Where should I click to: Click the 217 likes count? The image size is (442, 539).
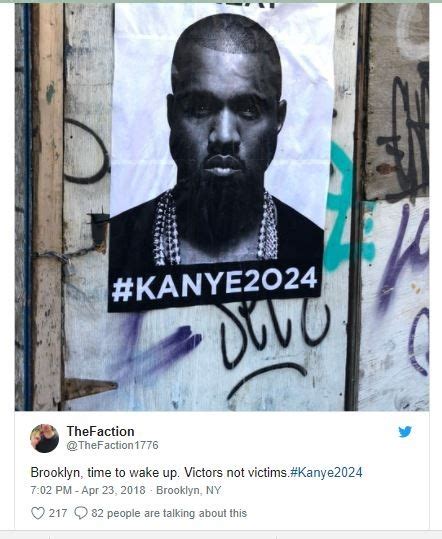(x=58, y=513)
